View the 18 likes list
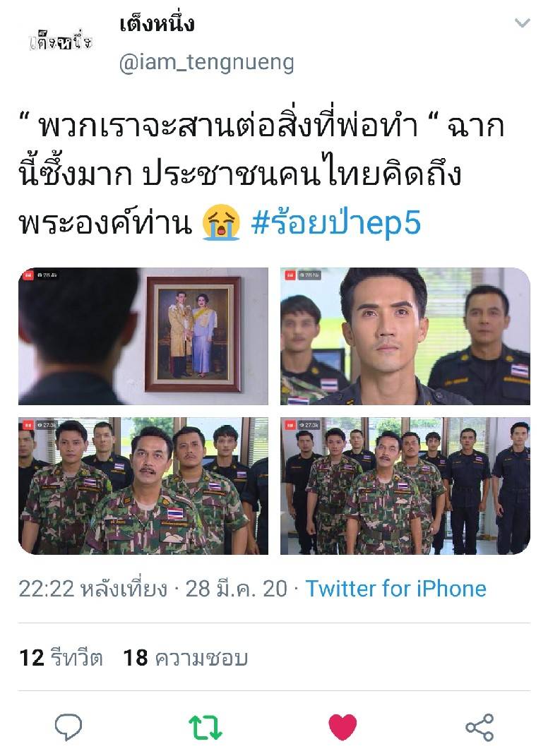 tap(186, 658)
